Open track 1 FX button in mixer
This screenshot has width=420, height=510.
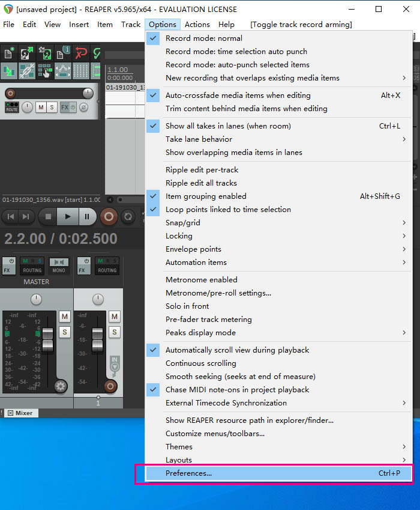coord(83,266)
